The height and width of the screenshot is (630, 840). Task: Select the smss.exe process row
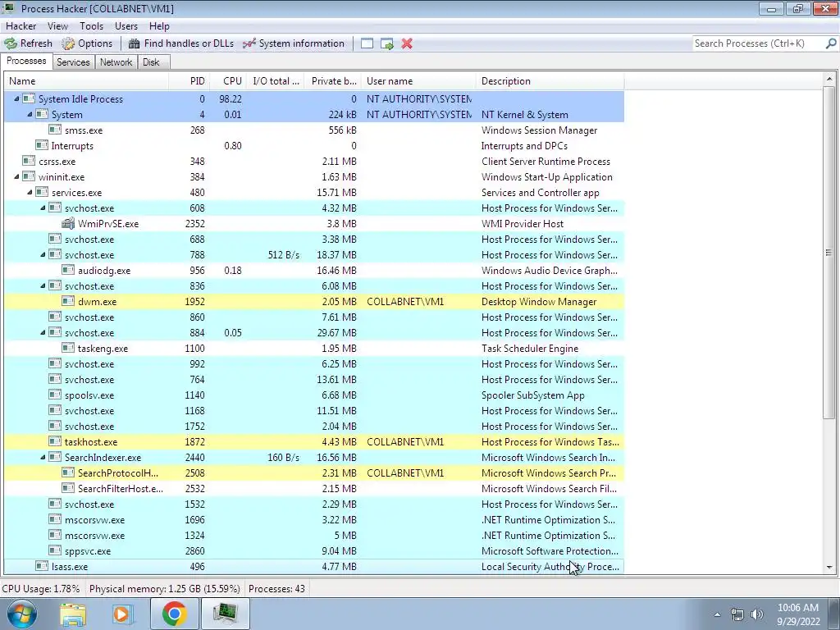point(314,130)
